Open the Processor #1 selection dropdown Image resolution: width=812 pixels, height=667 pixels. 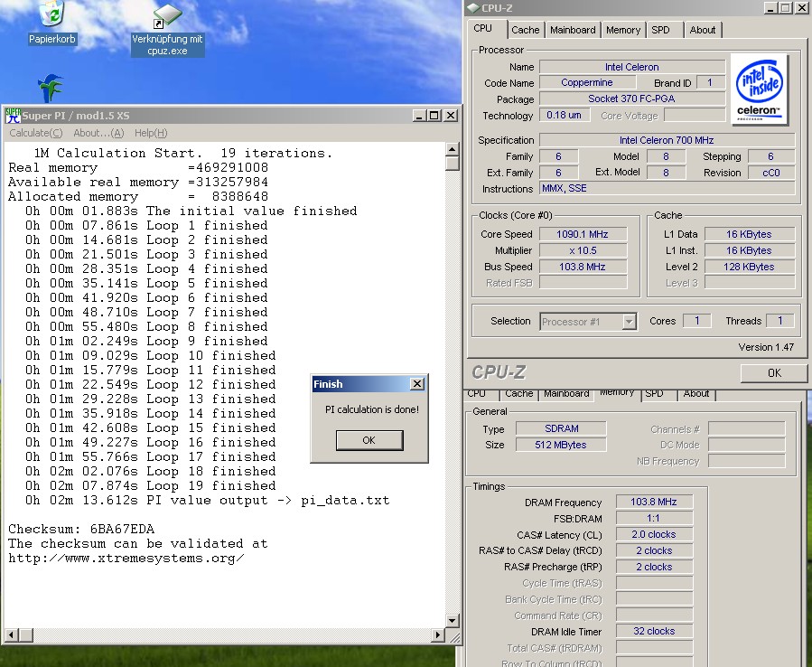pos(629,322)
